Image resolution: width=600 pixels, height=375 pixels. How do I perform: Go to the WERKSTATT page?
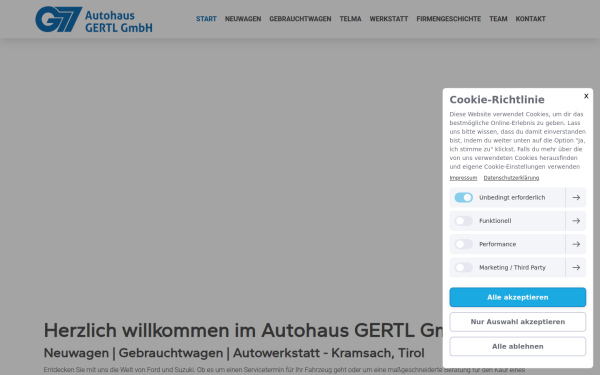tap(389, 19)
